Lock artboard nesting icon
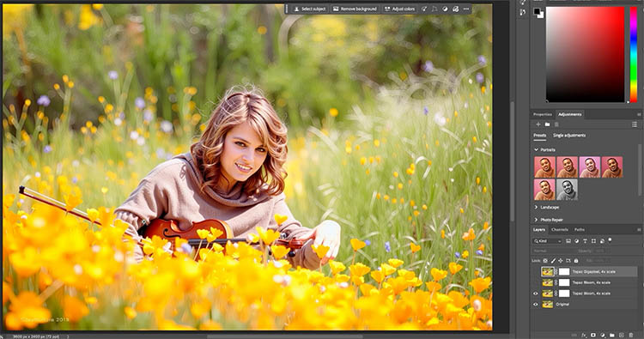Image resolution: width=644 pixels, height=339 pixels. tap(568, 261)
